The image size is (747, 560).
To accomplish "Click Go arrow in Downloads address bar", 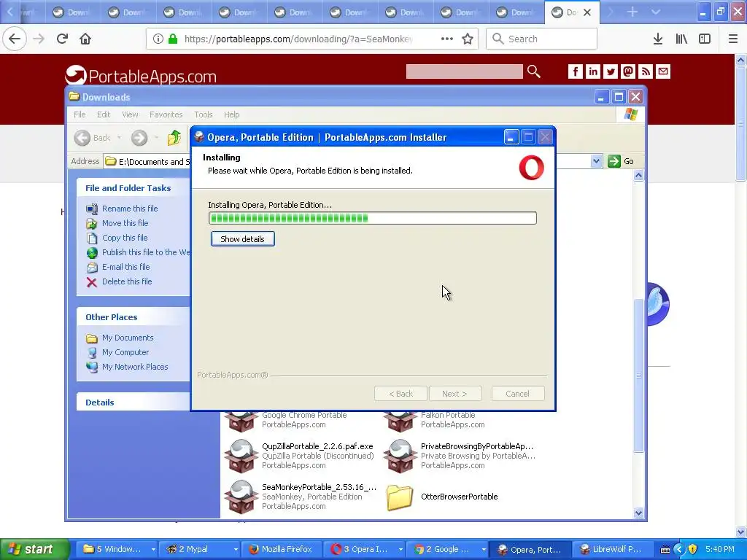I will pyautogui.click(x=622, y=161).
